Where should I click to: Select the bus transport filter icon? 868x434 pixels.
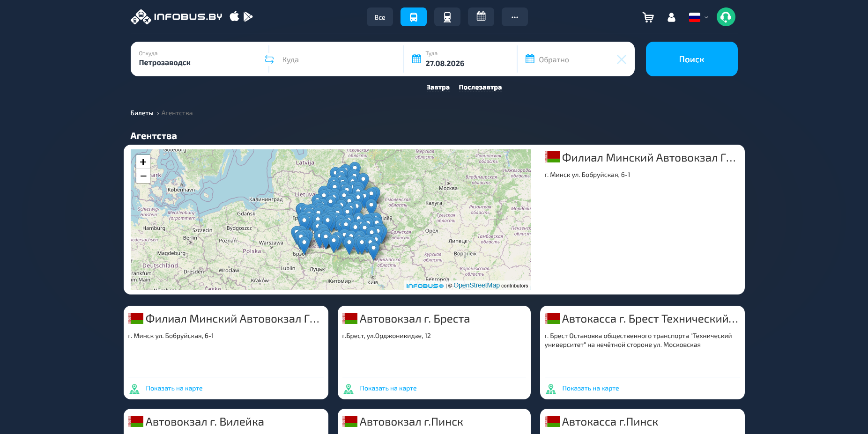[413, 17]
